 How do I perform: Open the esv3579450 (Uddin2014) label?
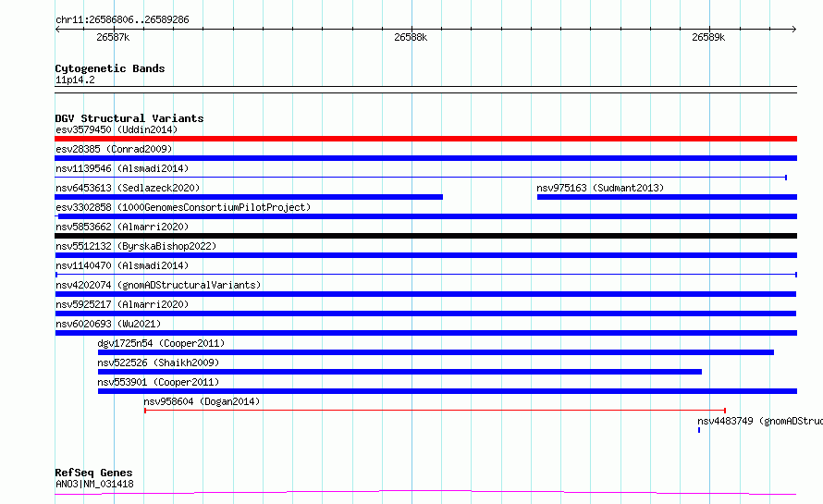point(117,129)
